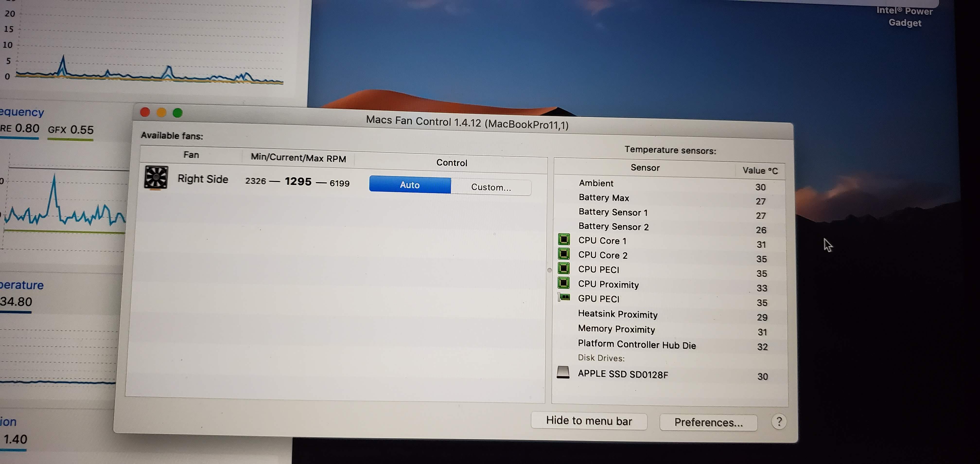Sort by the Value °C column header

click(760, 170)
